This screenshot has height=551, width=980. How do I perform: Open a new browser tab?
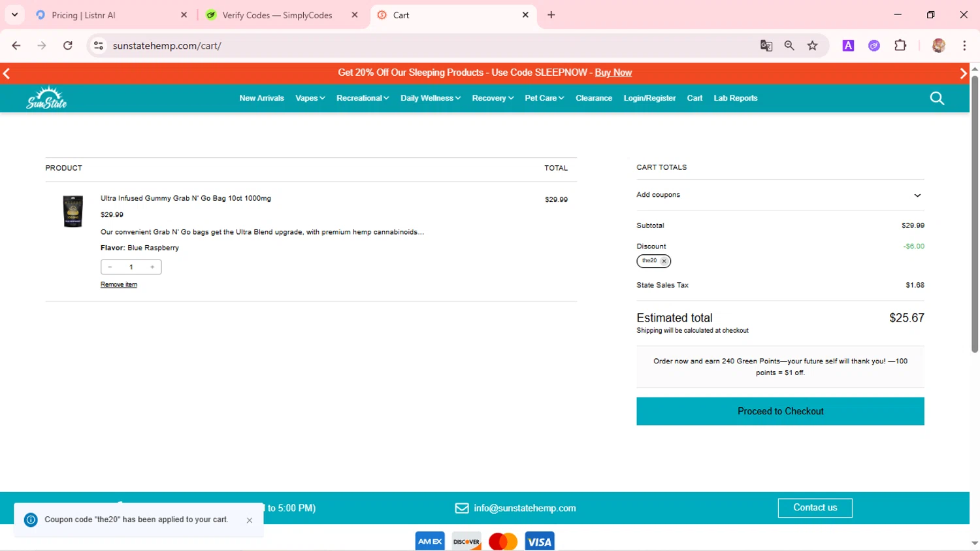(x=551, y=14)
